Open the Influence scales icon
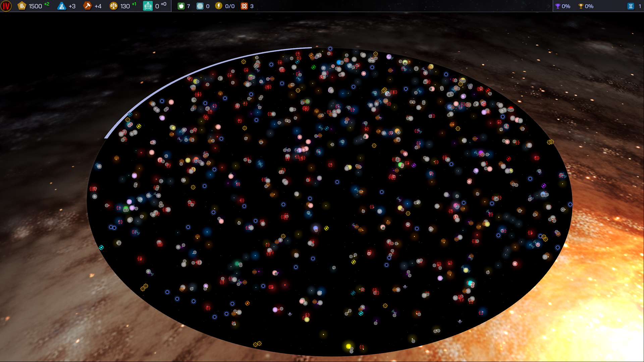The width and height of the screenshot is (644, 362). point(114,6)
